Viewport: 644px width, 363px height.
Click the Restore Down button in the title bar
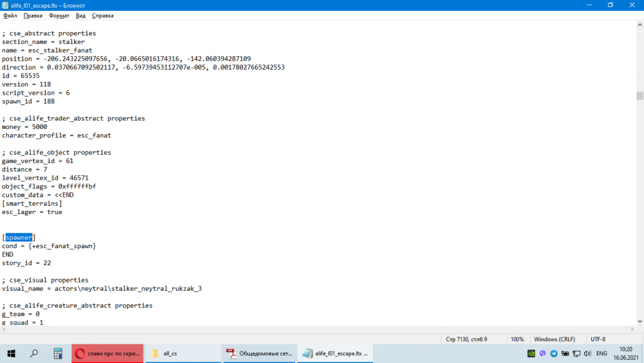(x=611, y=5)
